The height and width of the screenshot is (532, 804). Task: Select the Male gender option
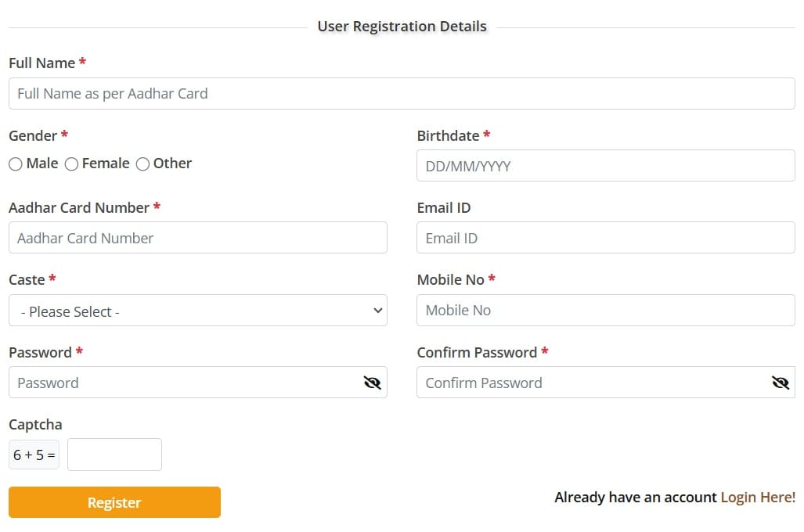tap(16, 164)
